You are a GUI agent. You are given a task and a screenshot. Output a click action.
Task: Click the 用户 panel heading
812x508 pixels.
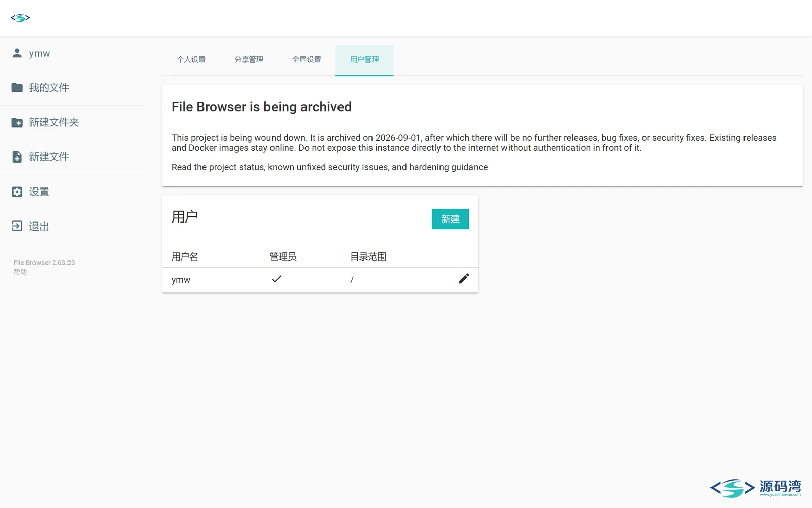coord(185,217)
